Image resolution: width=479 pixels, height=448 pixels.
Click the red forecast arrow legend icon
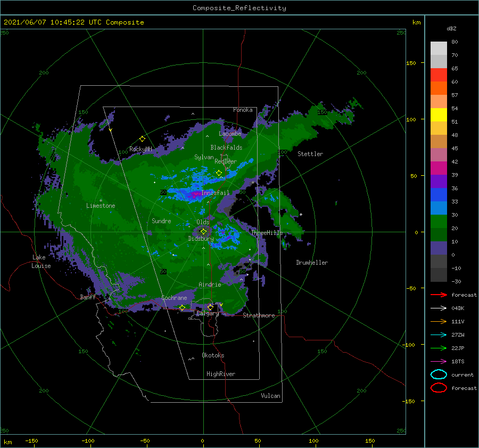(x=439, y=295)
